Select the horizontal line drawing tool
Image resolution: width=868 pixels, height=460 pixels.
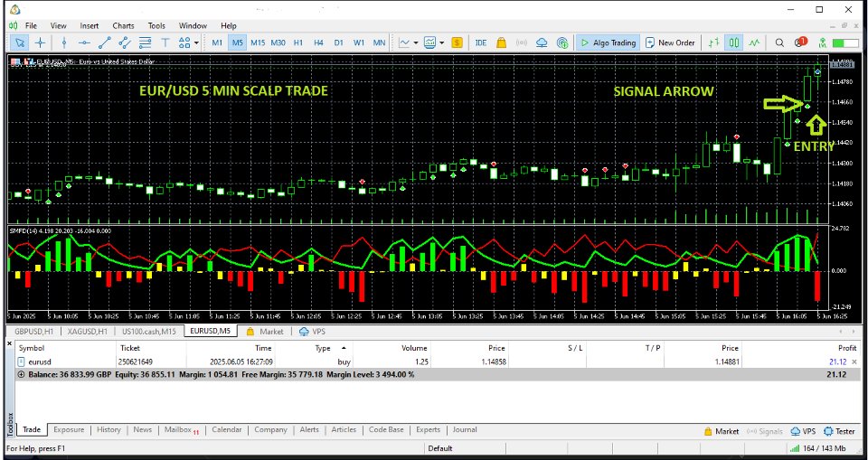pyautogui.click(x=84, y=42)
